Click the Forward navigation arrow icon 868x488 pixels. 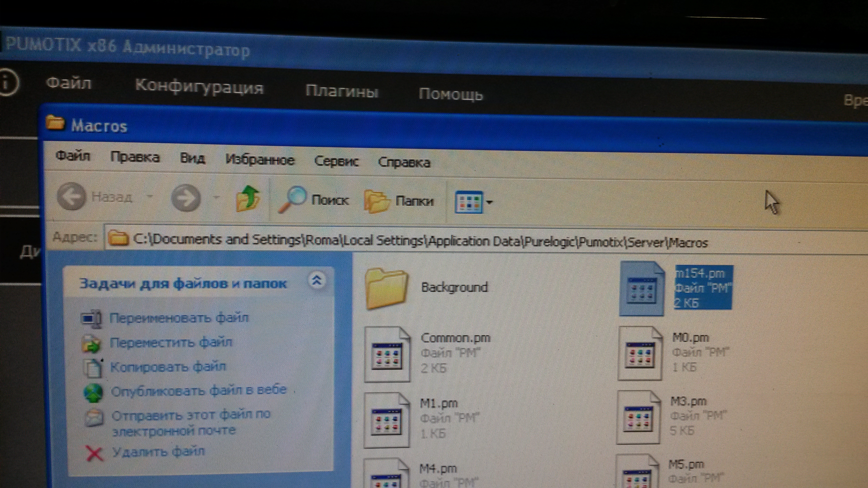(186, 197)
